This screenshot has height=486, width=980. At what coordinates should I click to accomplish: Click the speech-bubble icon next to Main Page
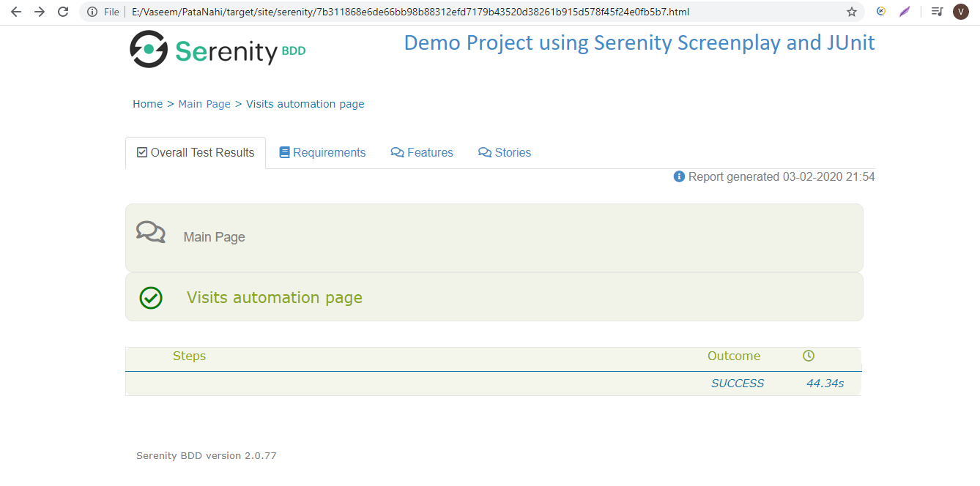(150, 232)
